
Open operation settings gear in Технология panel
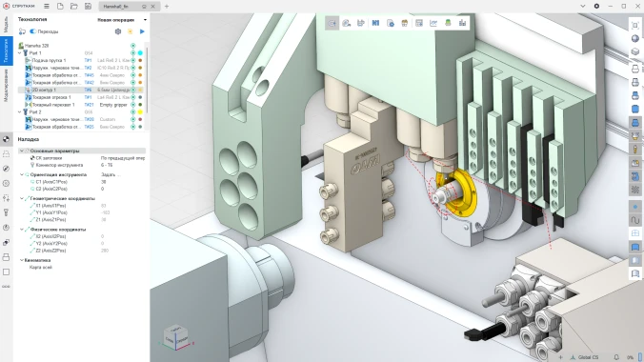point(118,31)
